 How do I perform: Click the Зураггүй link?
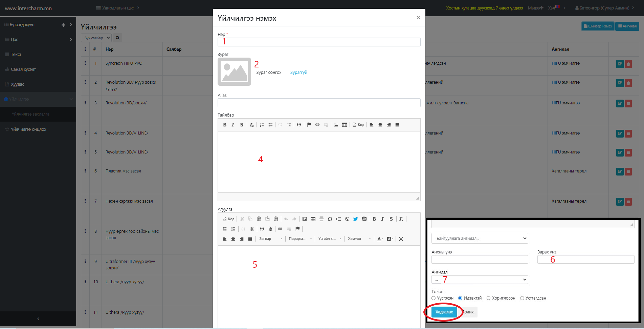298,73
